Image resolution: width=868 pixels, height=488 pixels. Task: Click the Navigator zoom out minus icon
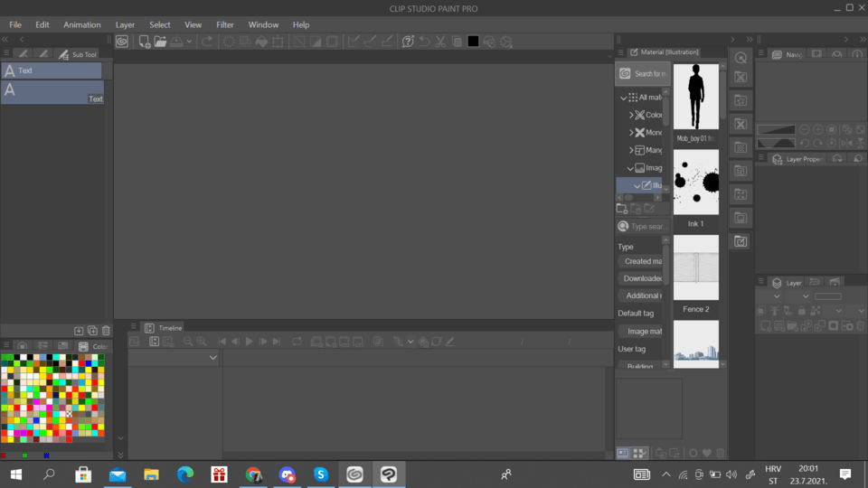[805, 129]
